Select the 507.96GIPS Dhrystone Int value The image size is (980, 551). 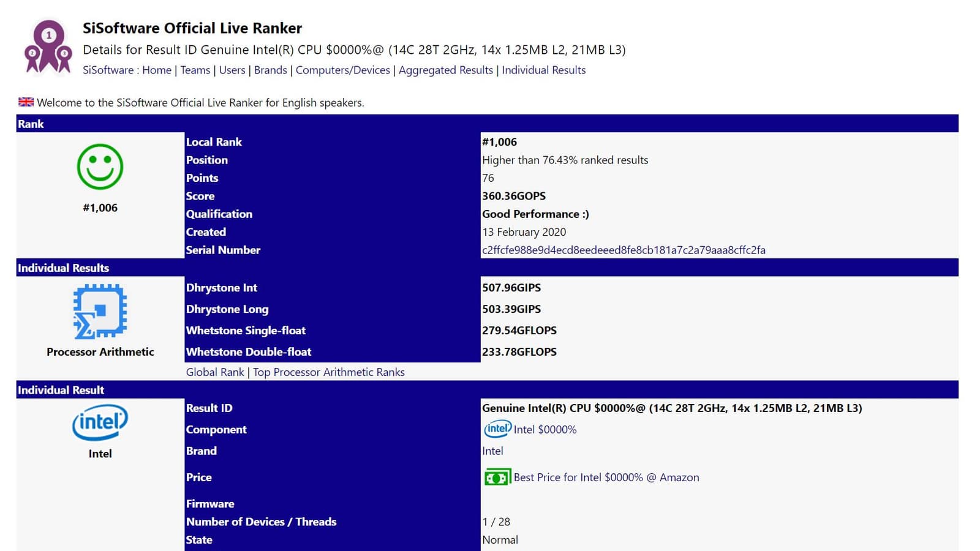pyautogui.click(x=511, y=288)
